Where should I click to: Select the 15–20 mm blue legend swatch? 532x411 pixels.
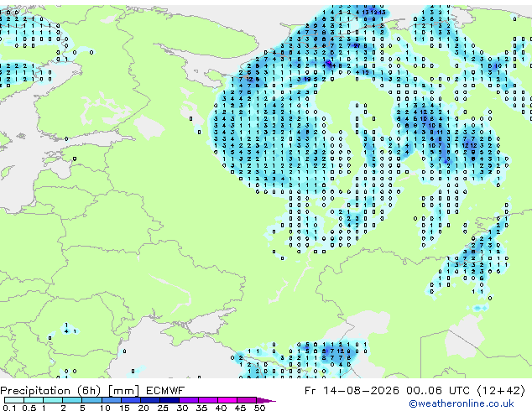click(x=130, y=400)
